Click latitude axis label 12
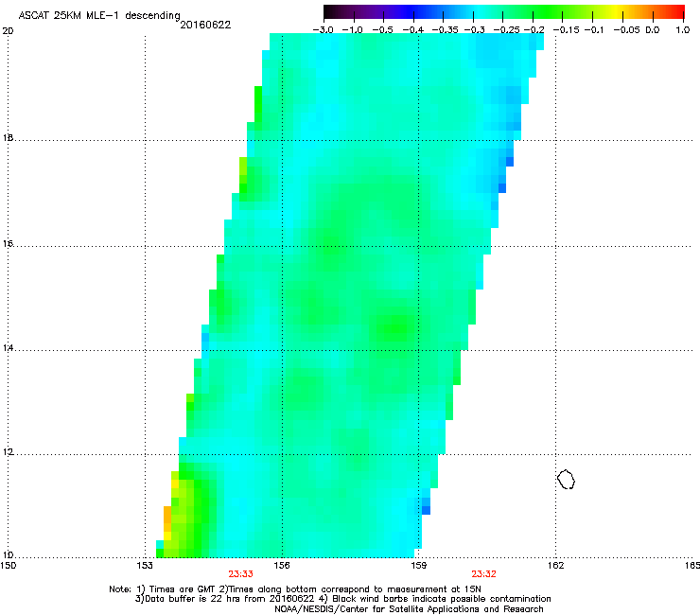The height and width of the screenshot is (615, 700). click(x=8, y=452)
